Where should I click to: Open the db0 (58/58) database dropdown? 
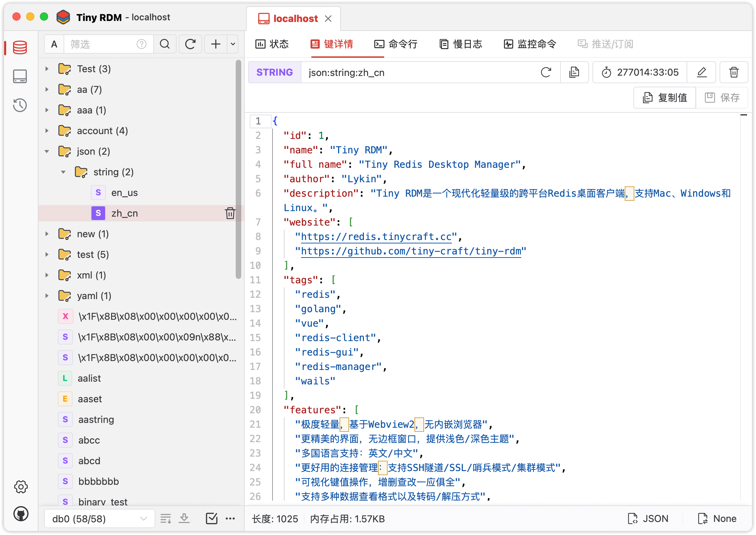[99, 518]
